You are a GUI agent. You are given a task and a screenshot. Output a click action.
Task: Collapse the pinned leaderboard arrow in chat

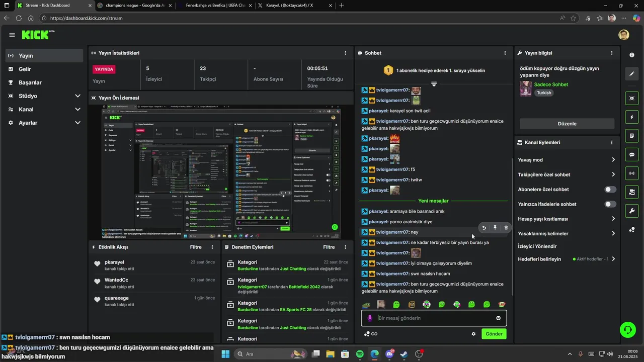click(434, 84)
